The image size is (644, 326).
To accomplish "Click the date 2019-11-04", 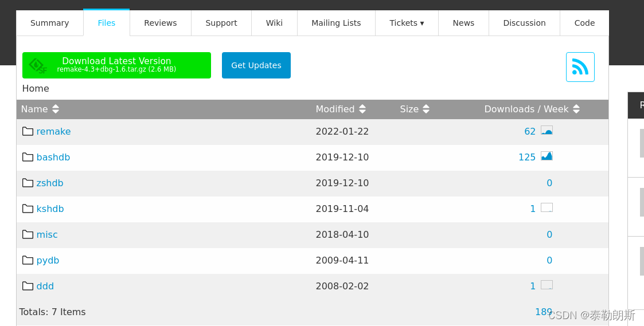I will click(342, 209).
